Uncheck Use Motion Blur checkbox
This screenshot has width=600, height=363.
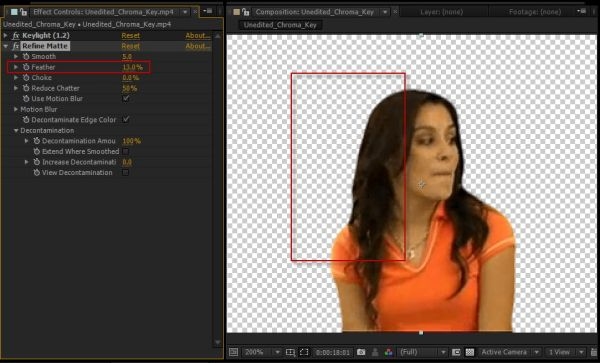click(x=126, y=99)
